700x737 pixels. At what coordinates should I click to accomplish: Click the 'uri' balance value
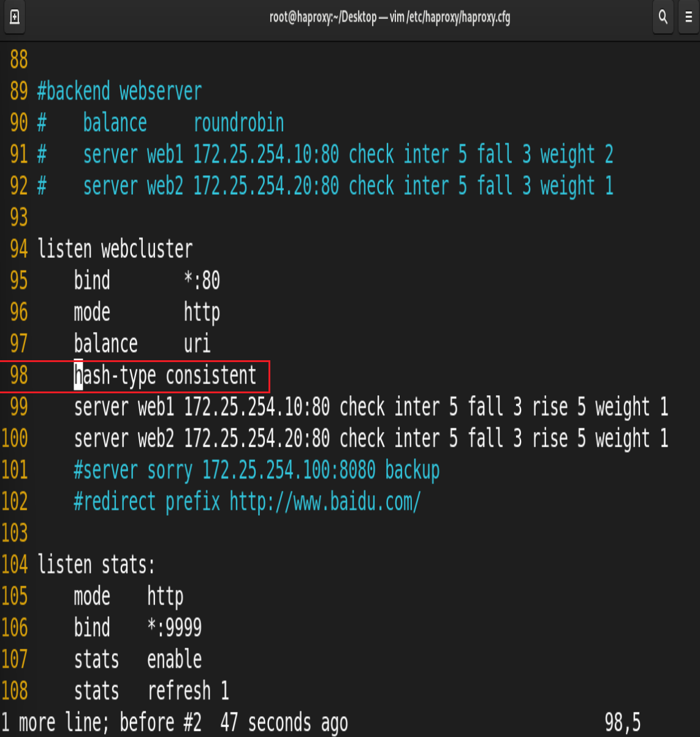coord(197,344)
